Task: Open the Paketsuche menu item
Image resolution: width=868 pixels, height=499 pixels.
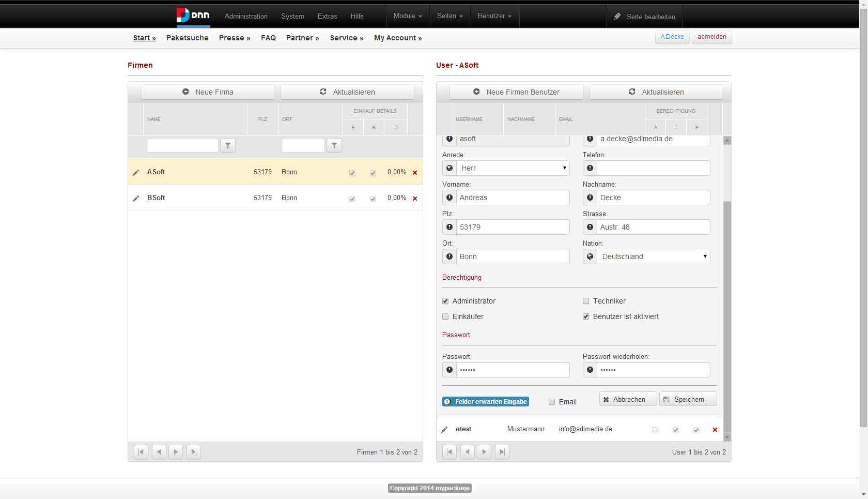Action: tap(188, 38)
